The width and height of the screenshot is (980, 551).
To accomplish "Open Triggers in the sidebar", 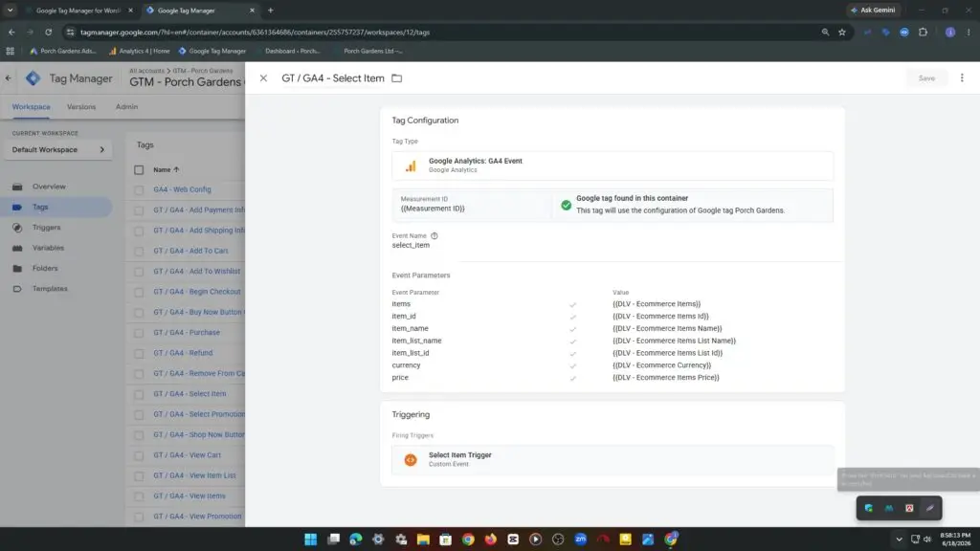I will pos(46,228).
